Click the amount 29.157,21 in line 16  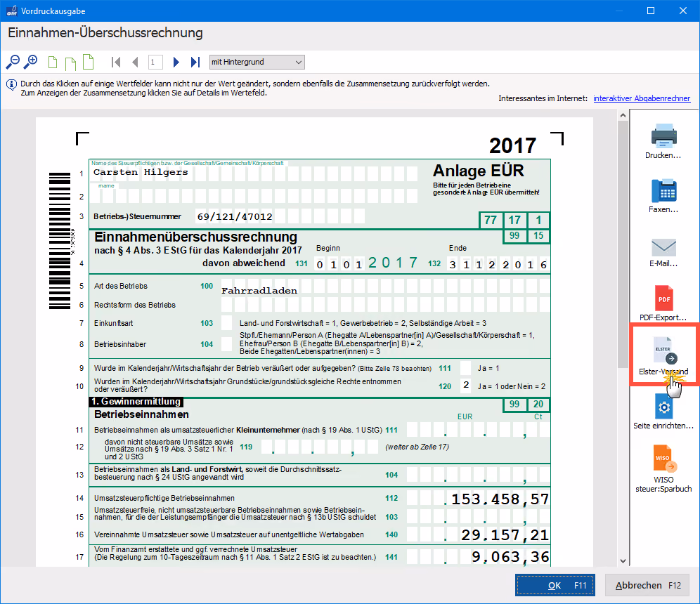(505, 534)
